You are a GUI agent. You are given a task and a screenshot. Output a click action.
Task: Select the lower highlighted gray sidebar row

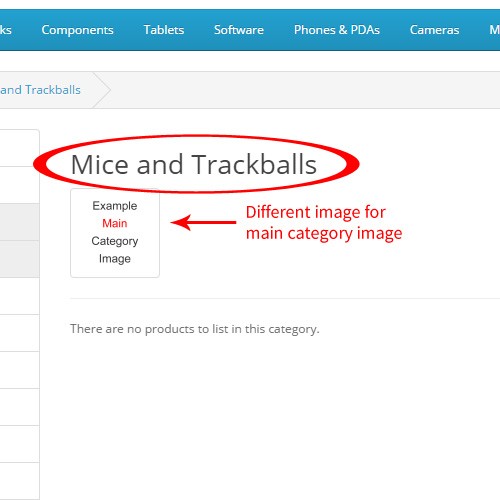click(x=20, y=259)
